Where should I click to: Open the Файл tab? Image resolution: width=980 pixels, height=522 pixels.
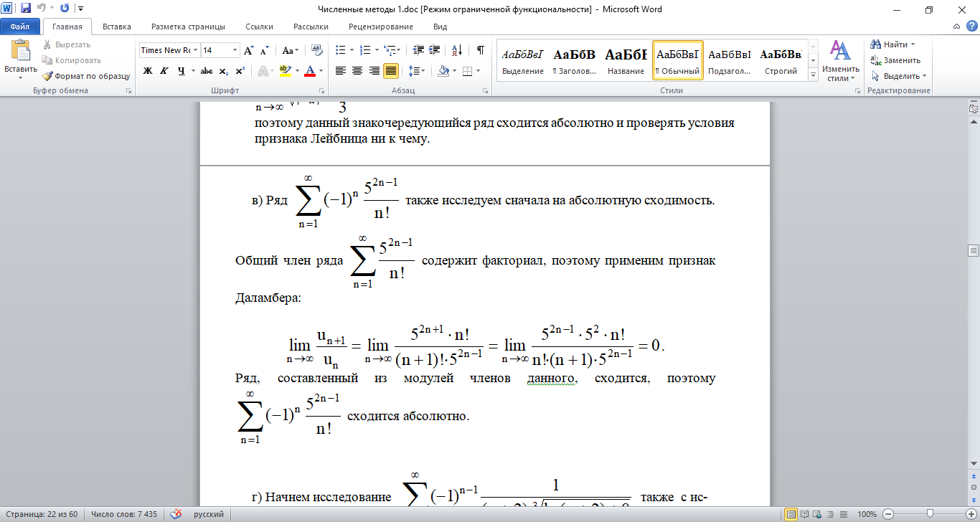(x=20, y=27)
